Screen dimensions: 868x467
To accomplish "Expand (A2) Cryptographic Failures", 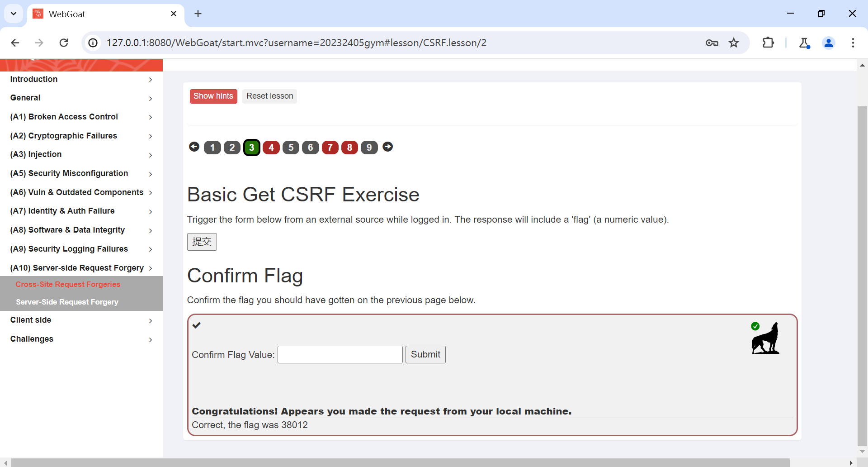I will click(x=81, y=136).
